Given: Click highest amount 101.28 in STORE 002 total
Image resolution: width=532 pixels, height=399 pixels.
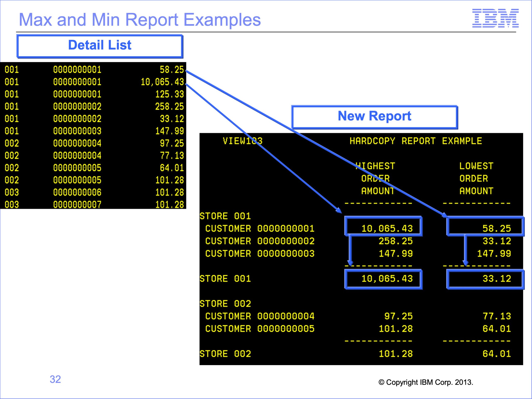Looking at the screenshot, I should tap(396, 354).
